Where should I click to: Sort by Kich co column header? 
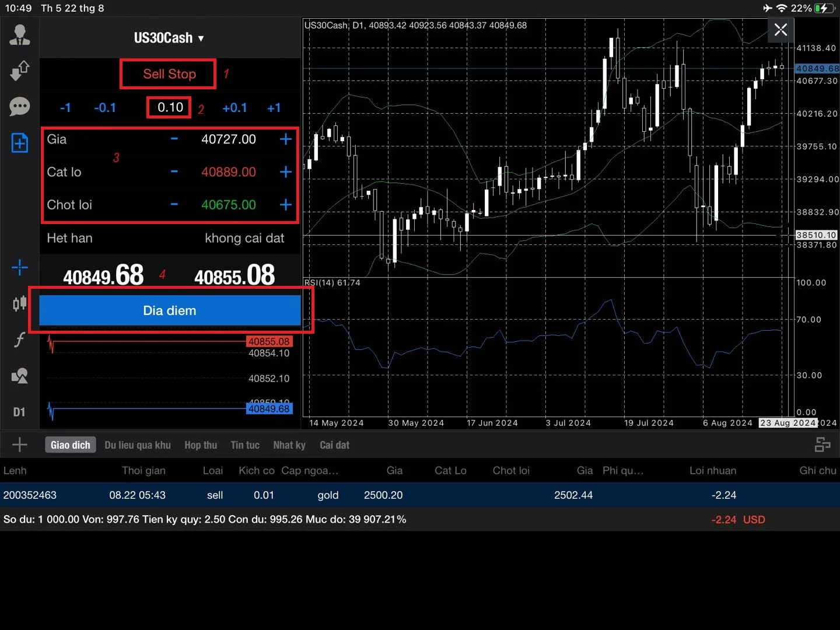257,470
